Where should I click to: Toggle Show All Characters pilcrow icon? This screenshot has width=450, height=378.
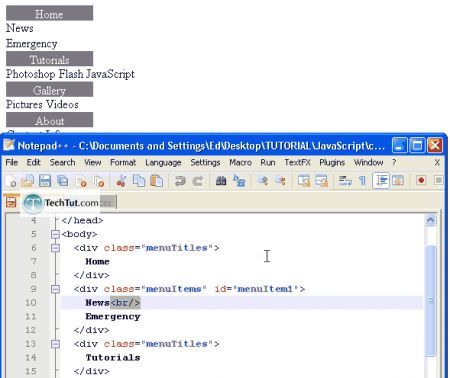pos(362,181)
